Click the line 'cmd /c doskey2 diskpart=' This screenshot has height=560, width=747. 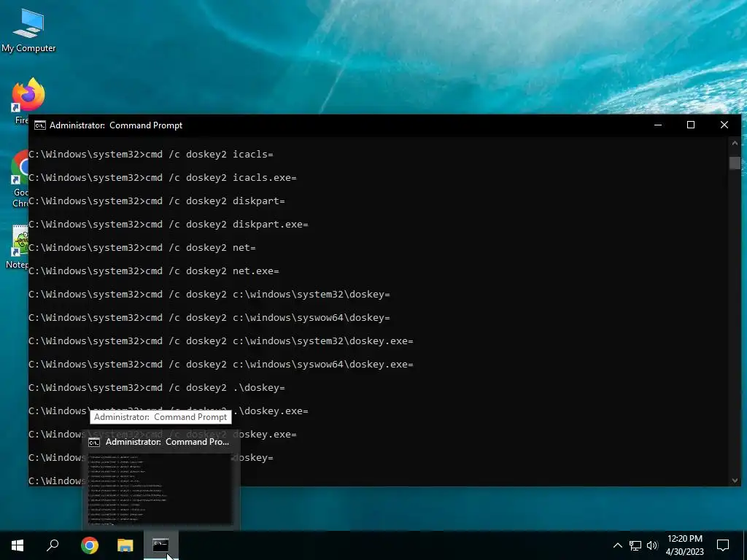(x=215, y=201)
